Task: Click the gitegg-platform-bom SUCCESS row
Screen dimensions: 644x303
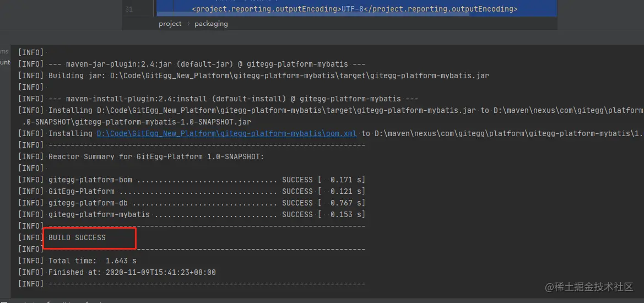Action: point(207,180)
